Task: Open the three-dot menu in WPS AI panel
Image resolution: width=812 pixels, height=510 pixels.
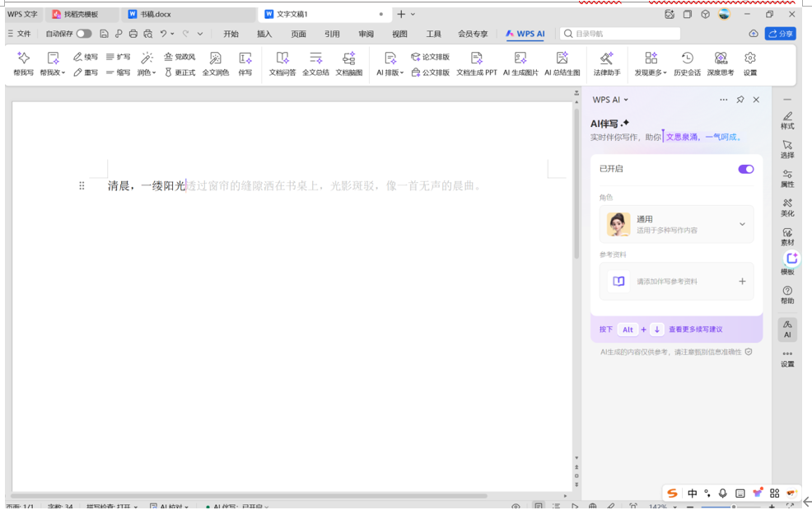Action: [723, 100]
